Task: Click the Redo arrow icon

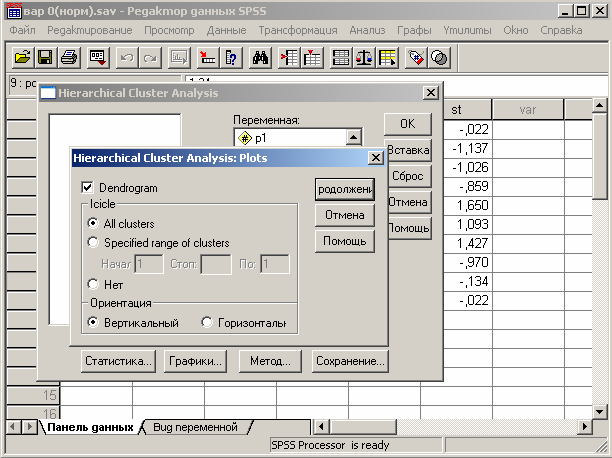Action: pyautogui.click(x=150, y=58)
